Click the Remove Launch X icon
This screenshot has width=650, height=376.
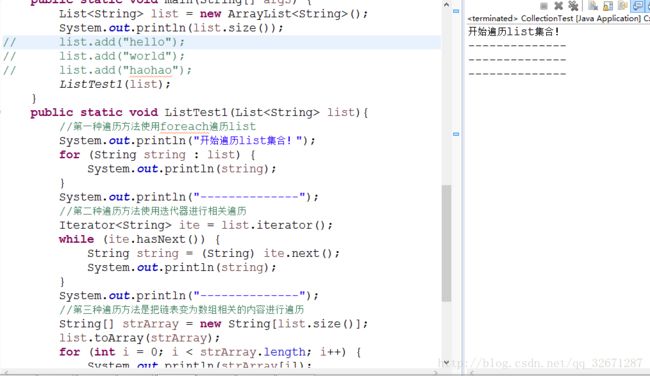(558, 6)
